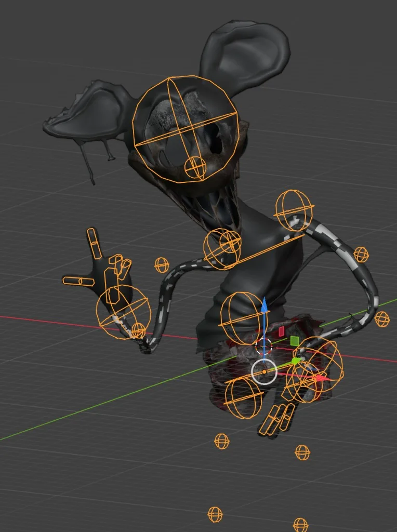Click the white free-move circle of the gizmo
This screenshot has height=532, width=397.
click(264, 372)
